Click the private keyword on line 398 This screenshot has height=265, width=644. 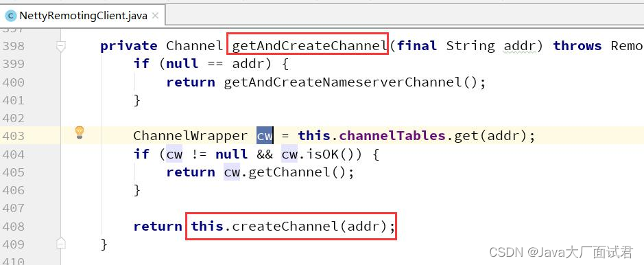coord(129,47)
